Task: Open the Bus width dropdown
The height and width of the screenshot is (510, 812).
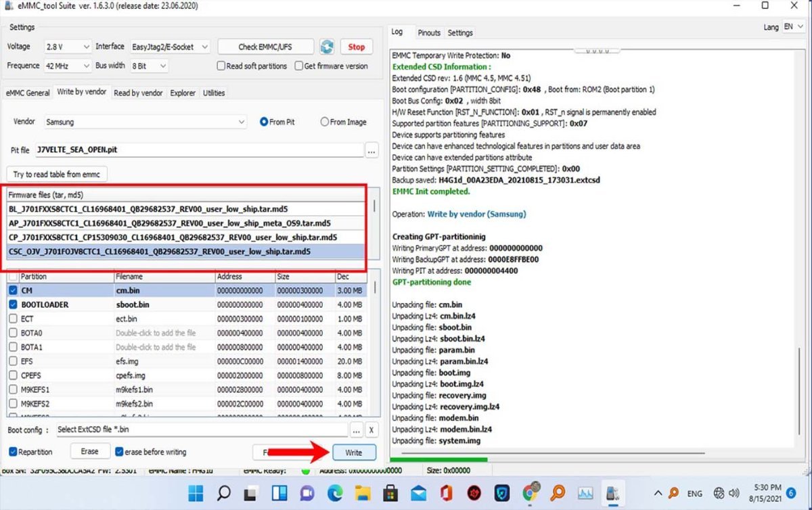Action: tap(149, 66)
